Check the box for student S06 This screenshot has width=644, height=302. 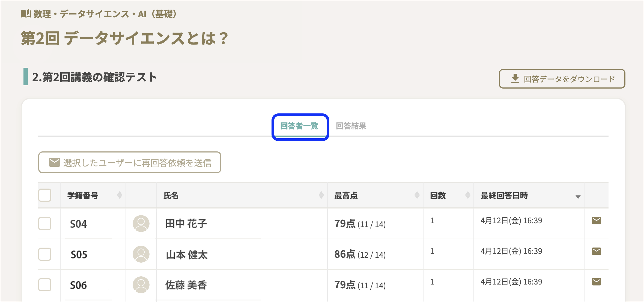[45, 285]
